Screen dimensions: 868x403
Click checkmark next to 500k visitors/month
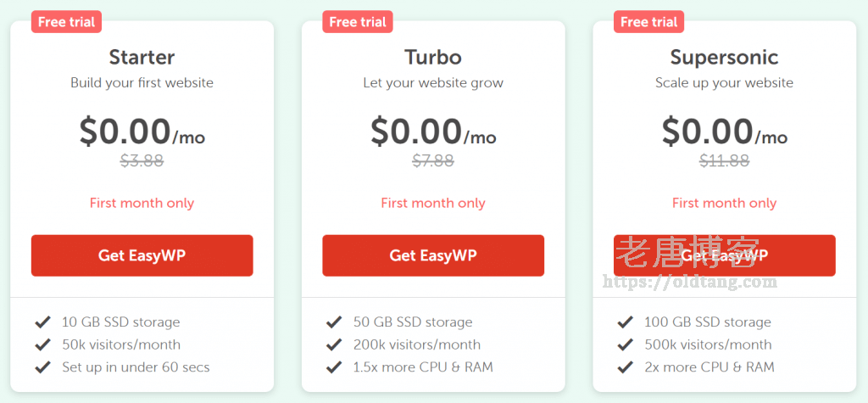(625, 345)
